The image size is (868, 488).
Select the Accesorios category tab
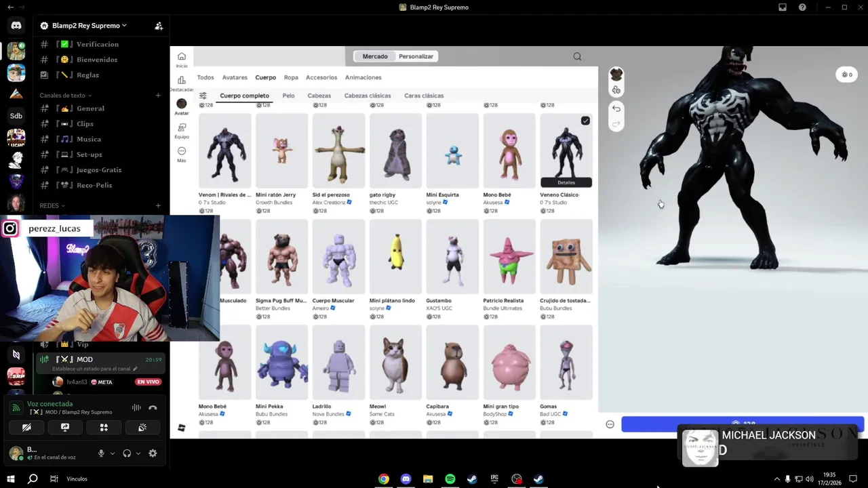click(321, 77)
